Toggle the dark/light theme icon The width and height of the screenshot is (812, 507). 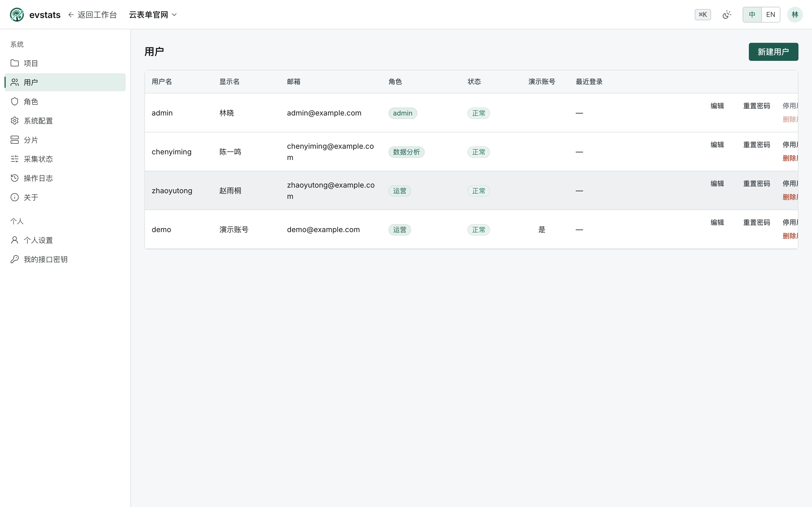(727, 15)
